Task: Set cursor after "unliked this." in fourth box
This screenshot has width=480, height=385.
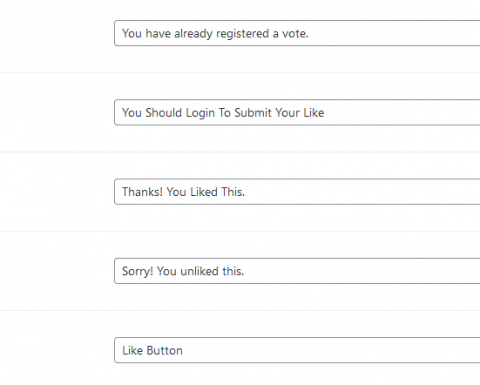Action: click(245, 271)
